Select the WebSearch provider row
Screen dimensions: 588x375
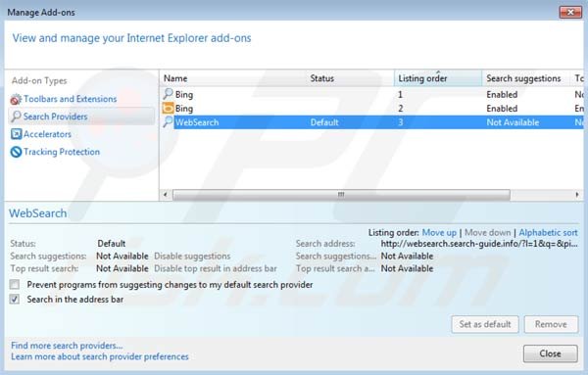point(371,122)
